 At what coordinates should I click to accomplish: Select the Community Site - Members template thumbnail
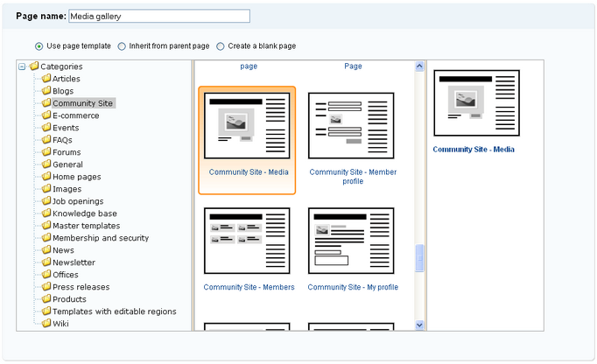click(x=247, y=241)
